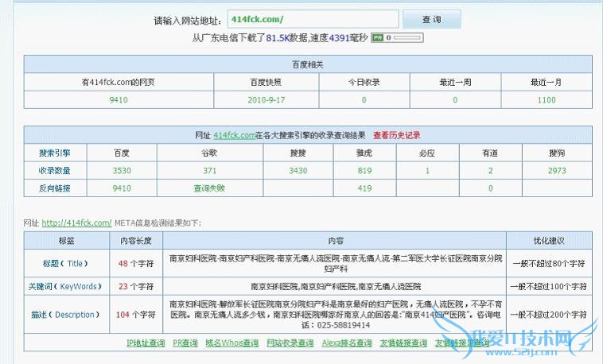
Task: Click 描述 (Description) label
Action: click(65, 315)
